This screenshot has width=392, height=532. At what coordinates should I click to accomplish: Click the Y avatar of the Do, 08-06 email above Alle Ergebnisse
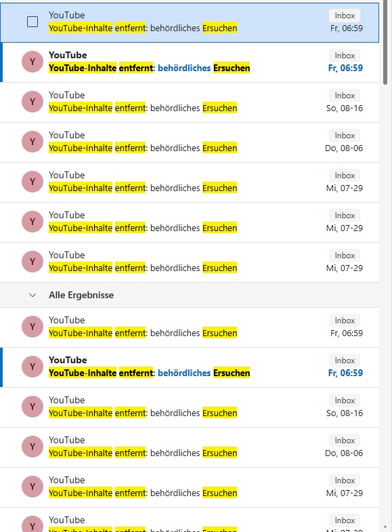click(x=32, y=142)
